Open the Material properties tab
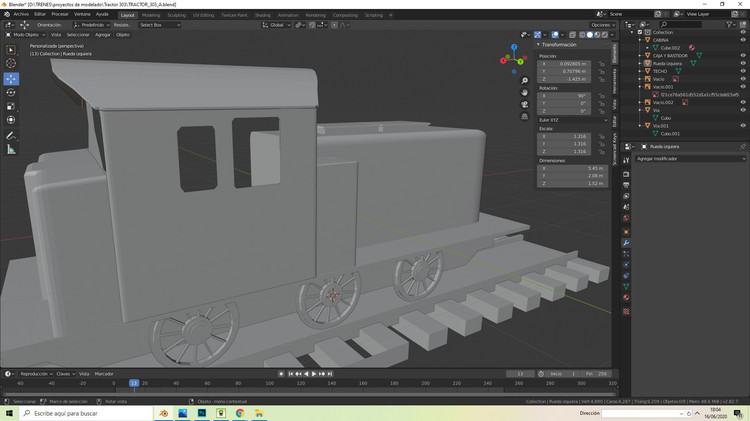The height and width of the screenshot is (421, 750). pyautogui.click(x=626, y=298)
